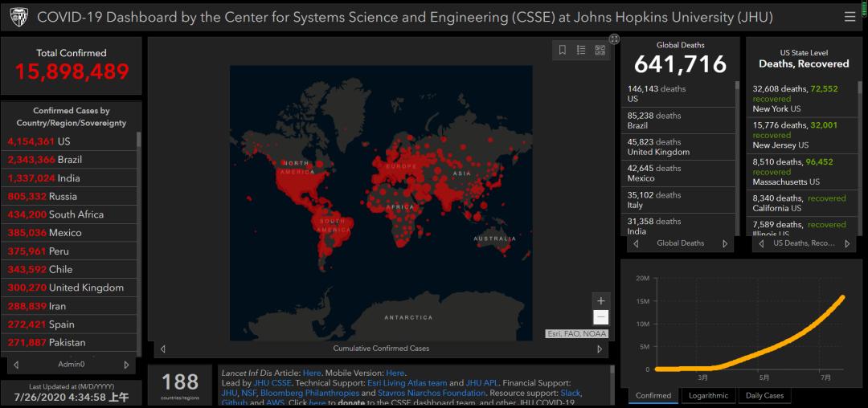Open the JHU CSSE link
The height and width of the screenshot is (408, 868).
click(272, 383)
